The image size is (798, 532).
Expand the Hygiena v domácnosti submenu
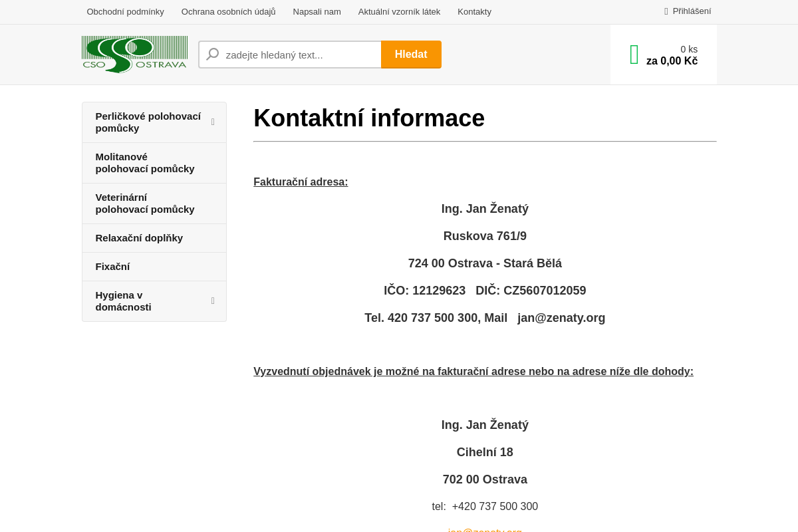213,301
